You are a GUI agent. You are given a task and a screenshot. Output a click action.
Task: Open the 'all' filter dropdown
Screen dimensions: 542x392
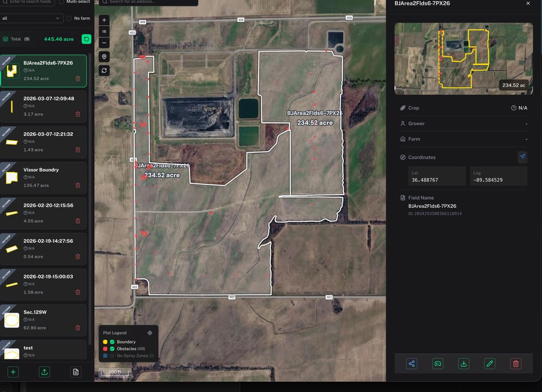[x=32, y=18]
